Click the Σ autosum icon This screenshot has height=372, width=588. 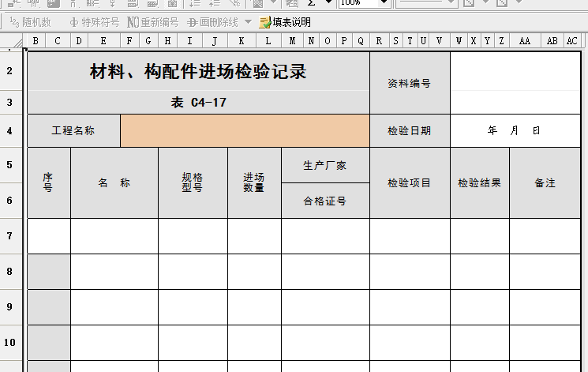(312, 3)
